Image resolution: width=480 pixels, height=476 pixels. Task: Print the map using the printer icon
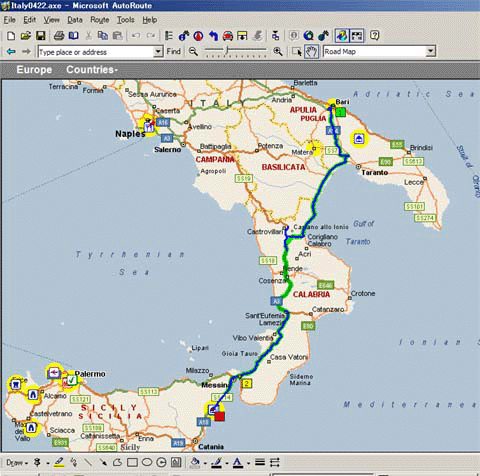(59, 36)
